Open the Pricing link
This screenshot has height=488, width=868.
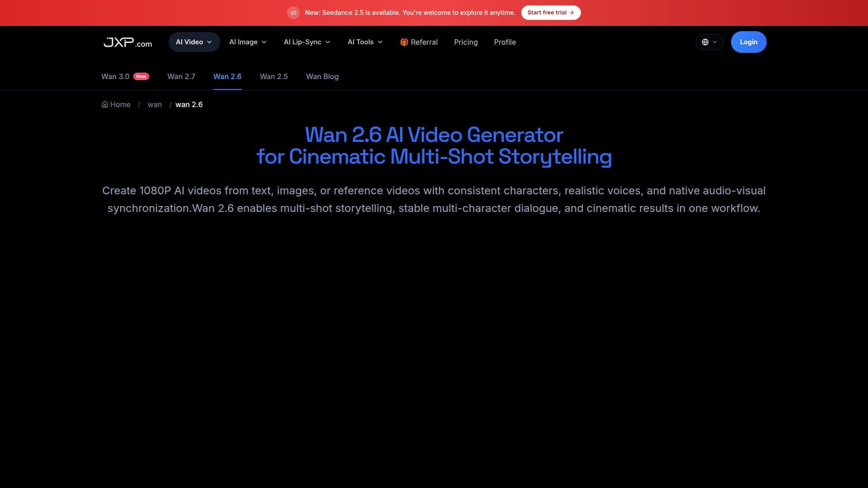(x=466, y=42)
